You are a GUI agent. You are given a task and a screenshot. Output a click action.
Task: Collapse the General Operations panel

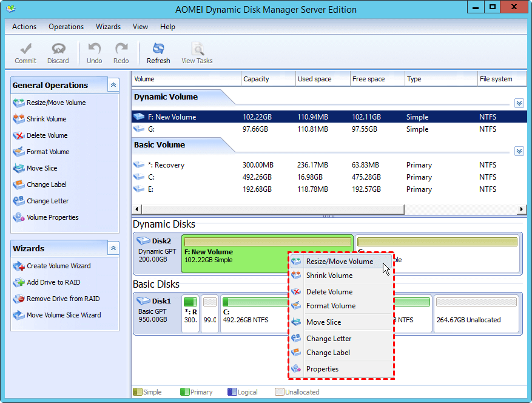[x=113, y=85]
